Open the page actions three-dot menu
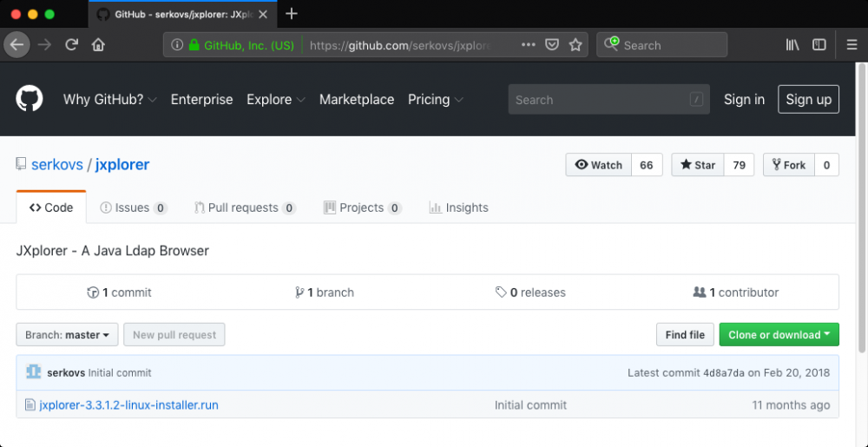The width and height of the screenshot is (868, 447). 529,45
